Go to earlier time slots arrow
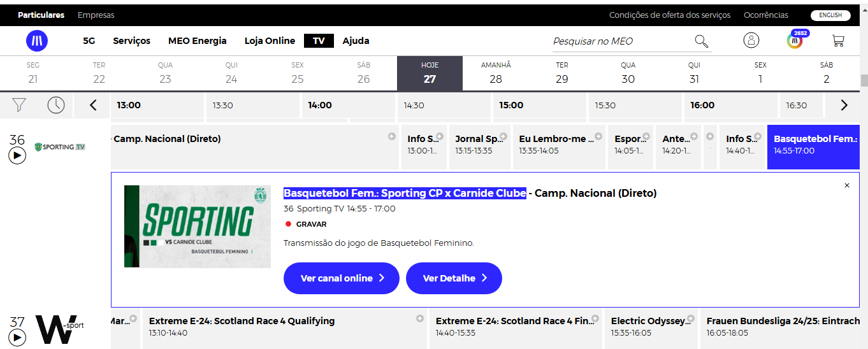Image resolution: width=868 pixels, height=349 pixels. [x=93, y=105]
